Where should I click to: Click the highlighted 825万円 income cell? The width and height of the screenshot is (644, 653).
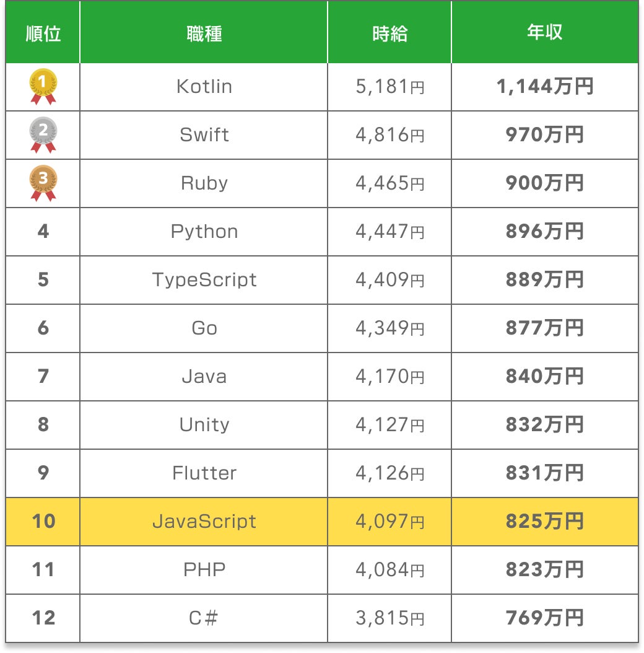(x=545, y=522)
